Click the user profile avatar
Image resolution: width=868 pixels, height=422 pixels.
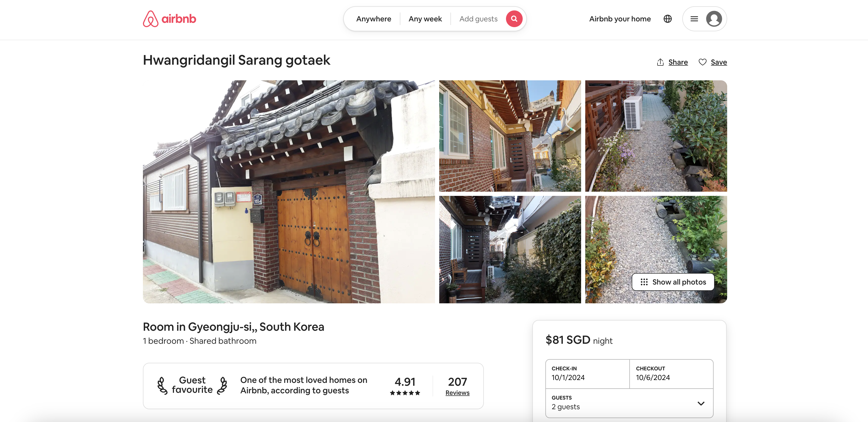(714, 19)
